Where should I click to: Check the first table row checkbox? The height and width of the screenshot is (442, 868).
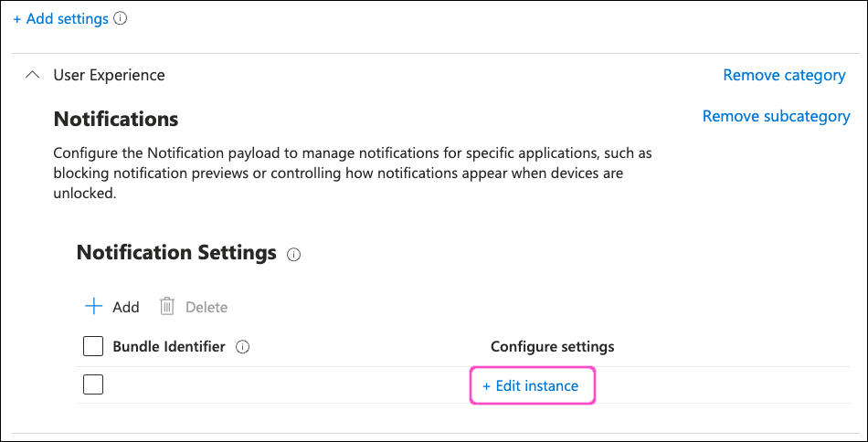(93, 384)
